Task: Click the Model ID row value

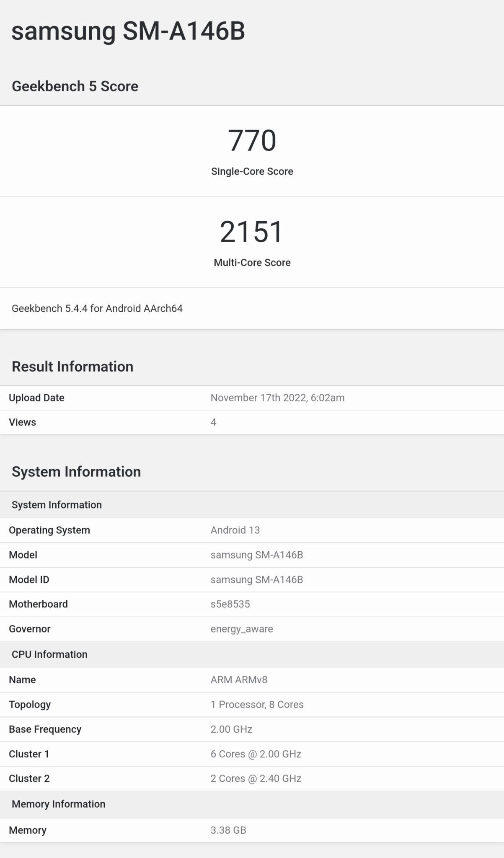Action: point(256,580)
